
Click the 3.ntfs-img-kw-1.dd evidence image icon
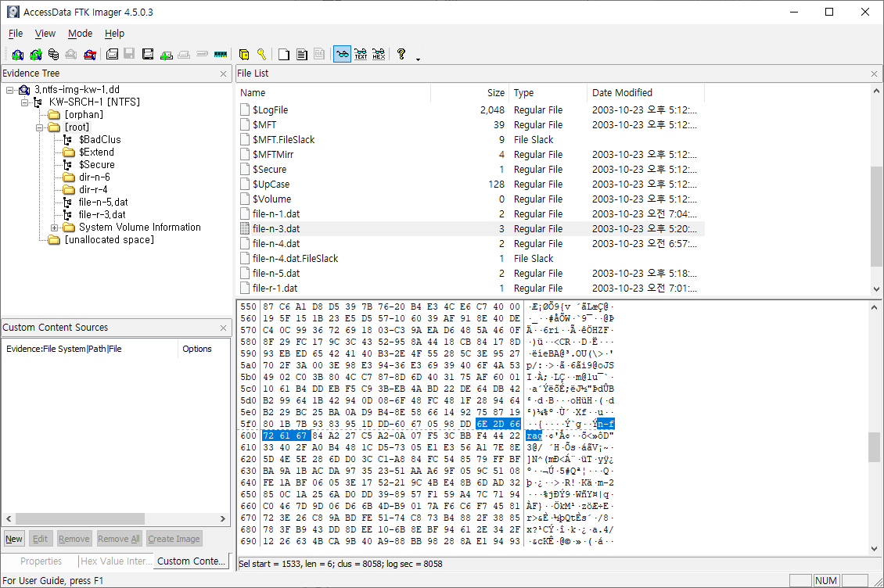(24, 90)
